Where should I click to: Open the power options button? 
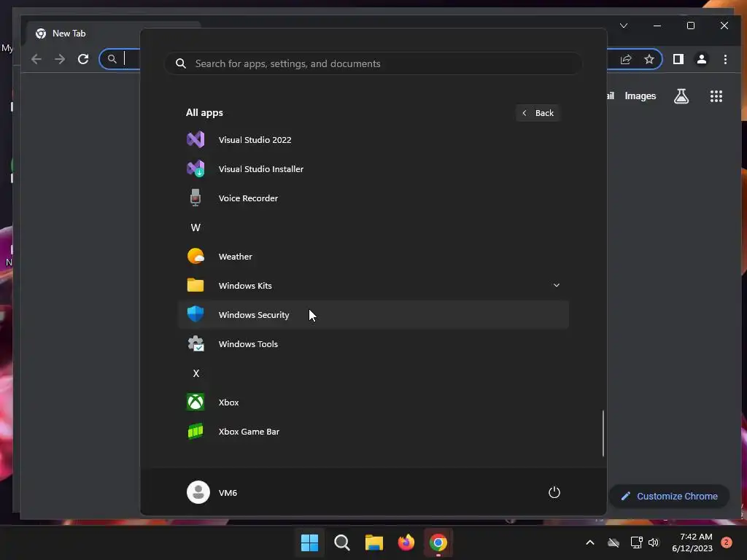click(554, 492)
